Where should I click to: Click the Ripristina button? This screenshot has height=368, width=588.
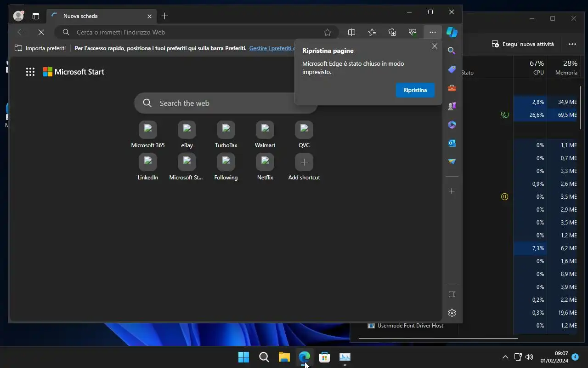click(x=415, y=90)
